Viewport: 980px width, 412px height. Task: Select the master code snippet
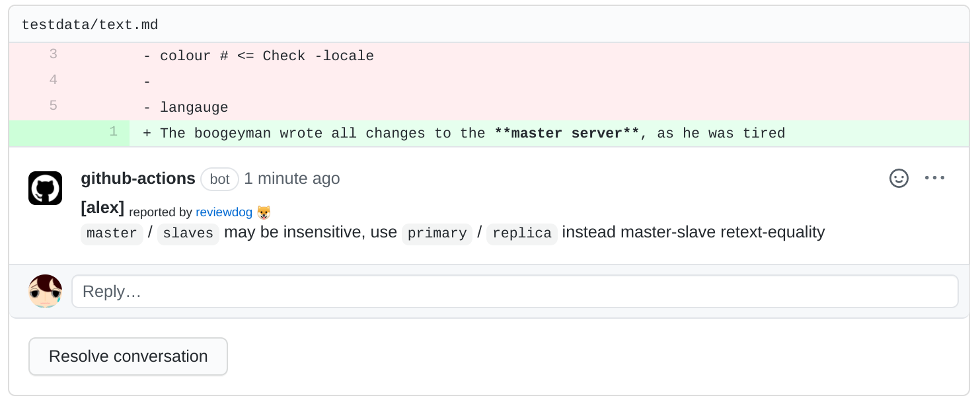tap(112, 233)
